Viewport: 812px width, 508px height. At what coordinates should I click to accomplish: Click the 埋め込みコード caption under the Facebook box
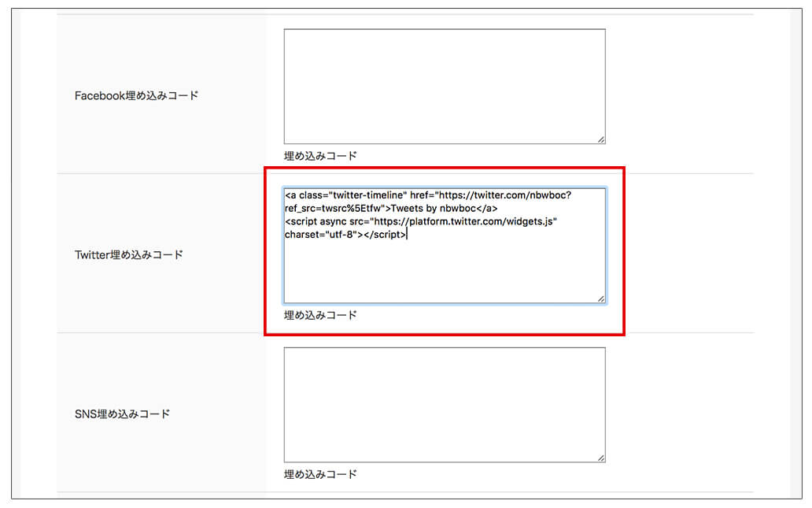point(320,156)
